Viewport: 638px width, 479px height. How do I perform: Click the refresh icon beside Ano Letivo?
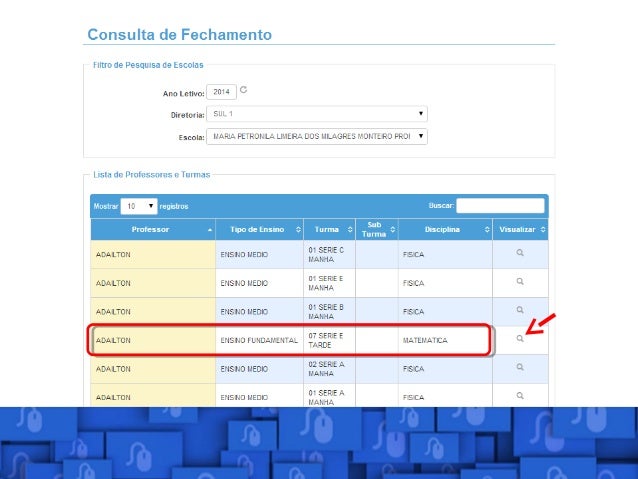[x=243, y=90]
